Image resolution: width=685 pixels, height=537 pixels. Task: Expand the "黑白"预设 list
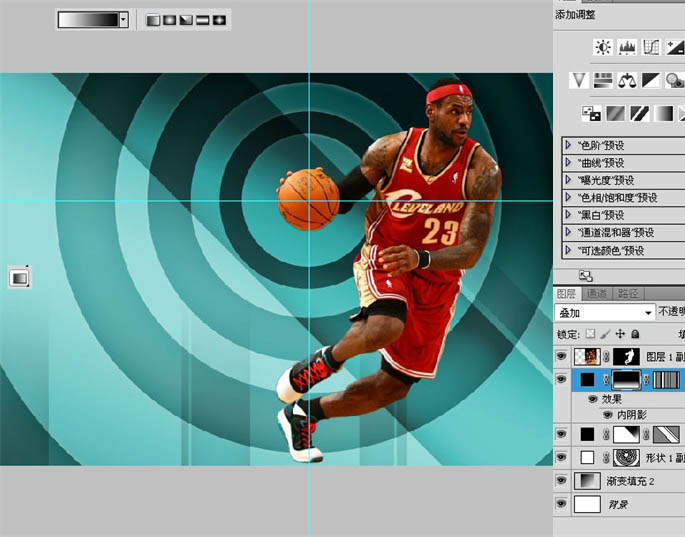568,215
